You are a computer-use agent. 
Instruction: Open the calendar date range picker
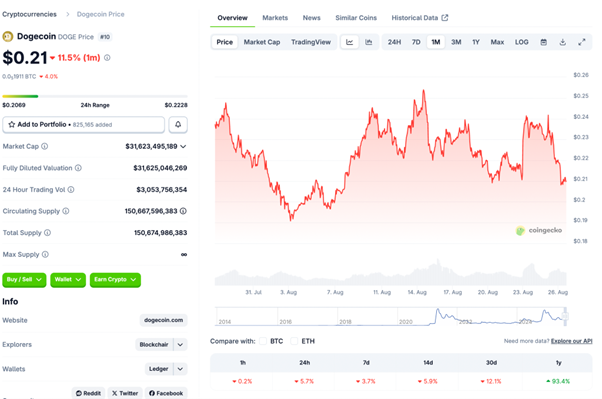click(543, 42)
